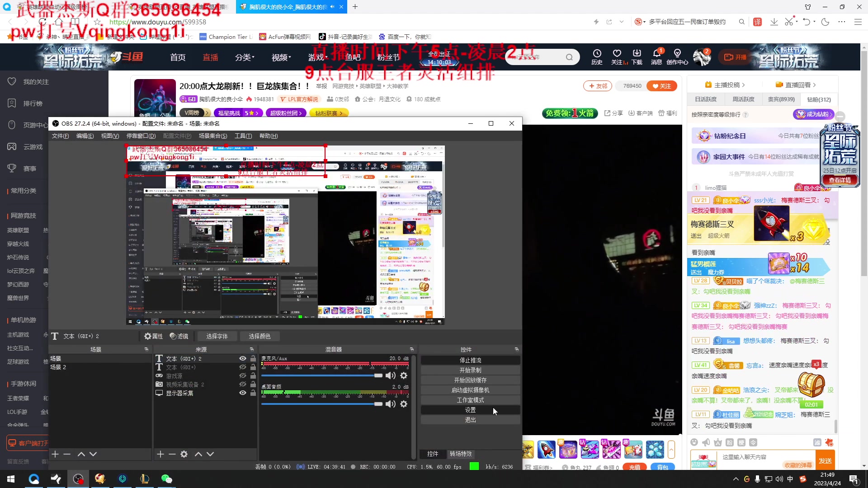Open Douyu 创作中心 icon

click(x=677, y=57)
